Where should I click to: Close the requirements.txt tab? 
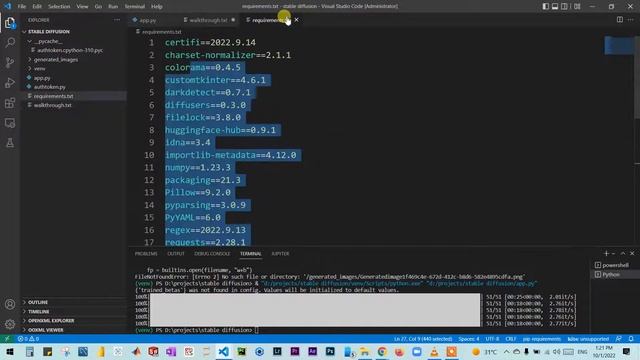point(296,20)
